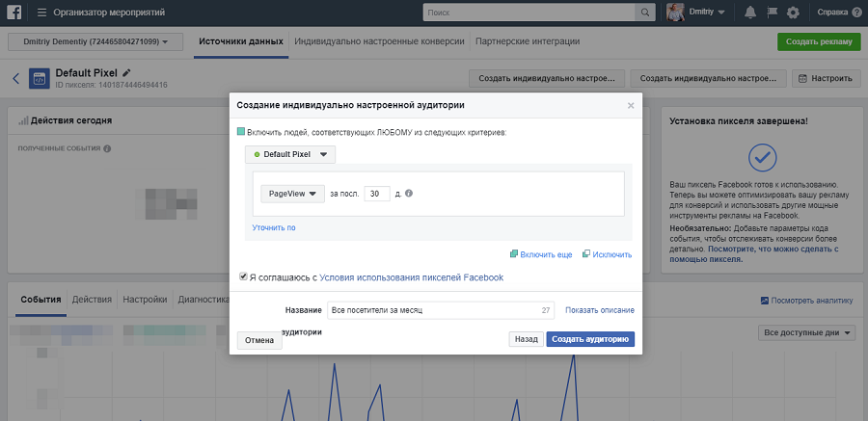Image resolution: width=868 pixels, height=421 pixels.
Task: Click the info icon after 'д.'
Action: coord(409,194)
